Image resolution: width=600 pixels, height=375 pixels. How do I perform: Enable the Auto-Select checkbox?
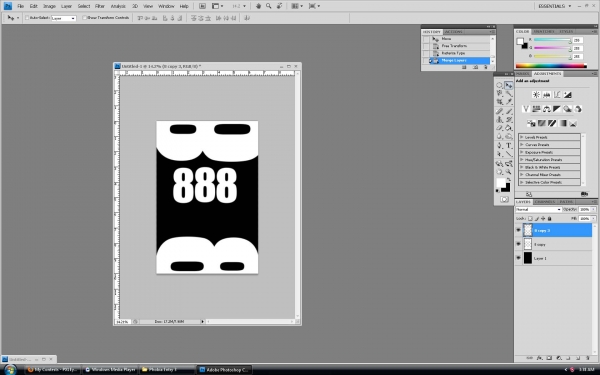[27, 18]
